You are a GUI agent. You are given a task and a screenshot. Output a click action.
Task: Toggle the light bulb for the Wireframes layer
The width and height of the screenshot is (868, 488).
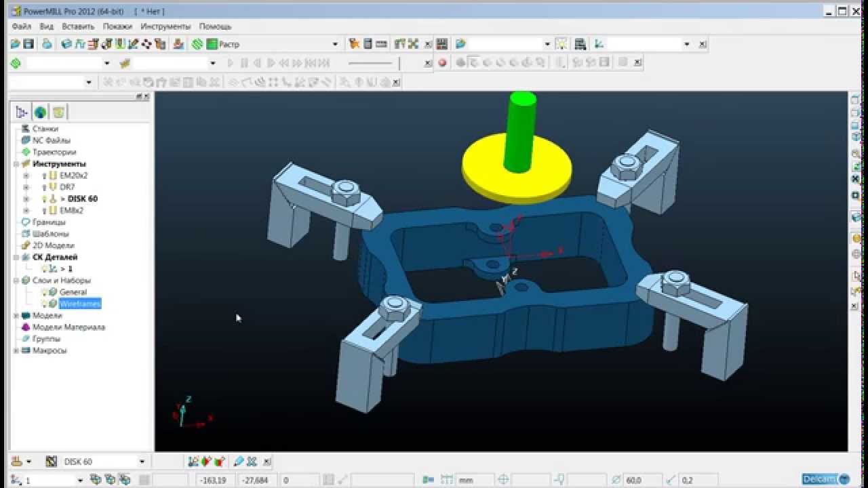pos(44,304)
